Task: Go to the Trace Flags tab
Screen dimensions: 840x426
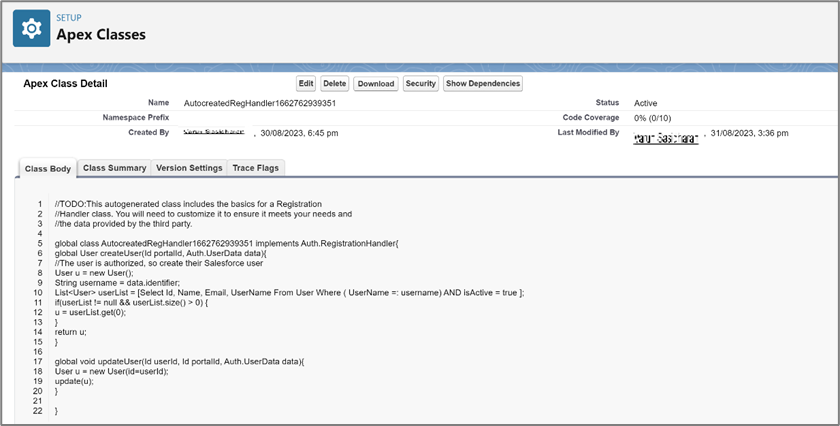Action: [257, 168]
